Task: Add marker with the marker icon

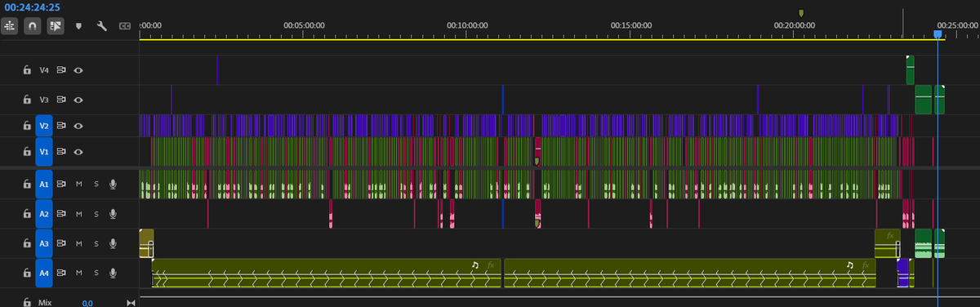Action: [x=79, y=26]
